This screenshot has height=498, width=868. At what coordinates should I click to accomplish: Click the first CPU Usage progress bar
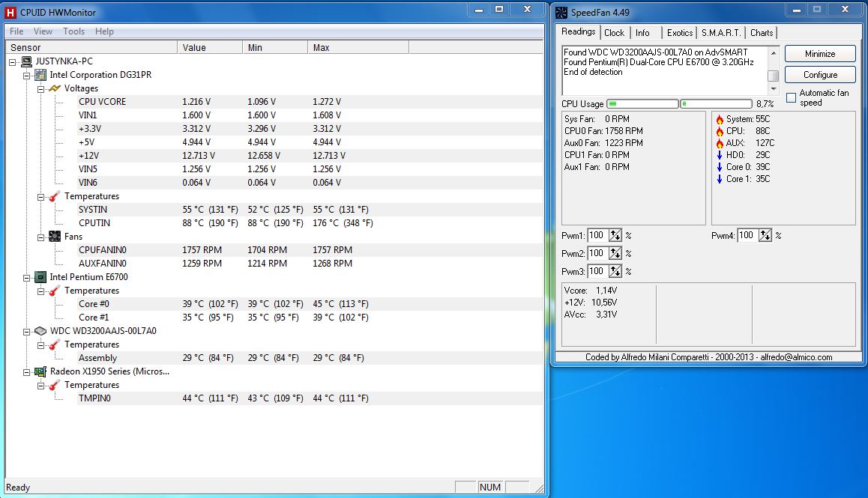coord(642,104)
